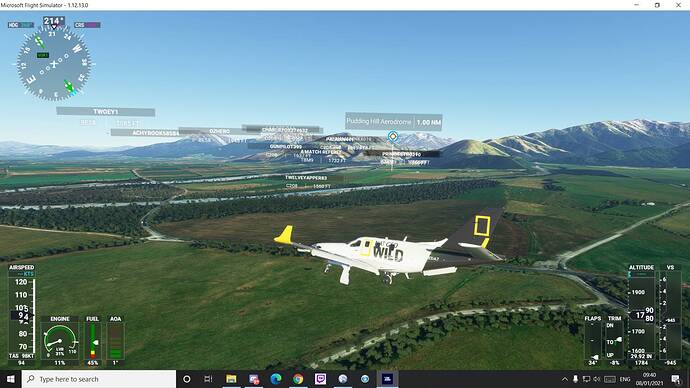The width and height of the screenshot is (690, 388).
Task: Select the GUNPILOT399 player nameplate
Action: point(286,146)
